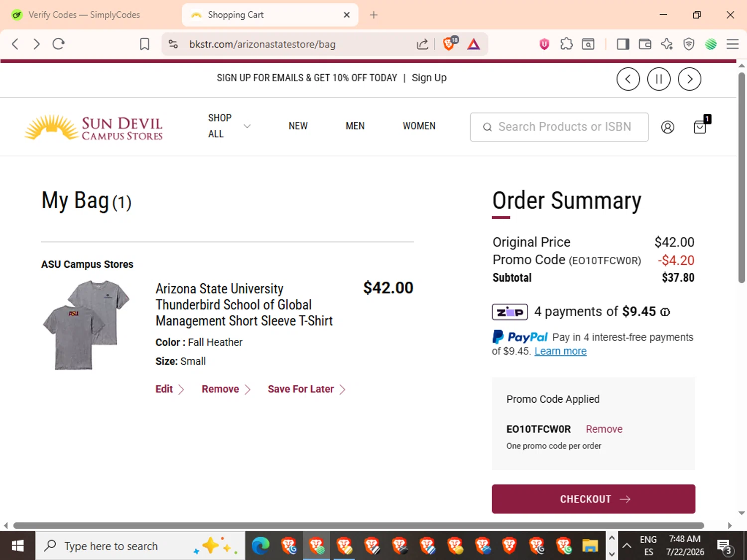Reload the shopping cart page
747x560 pixels.
click(58, 44)
